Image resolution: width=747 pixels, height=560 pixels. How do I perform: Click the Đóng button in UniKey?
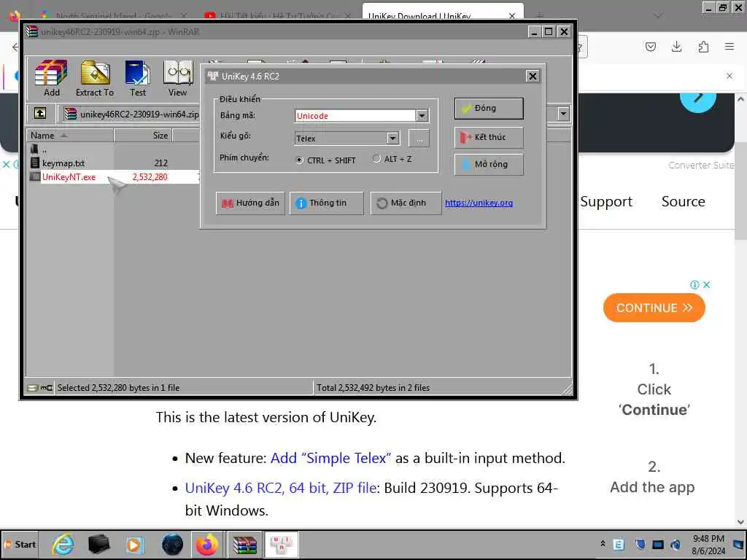(x=489, y=109)
